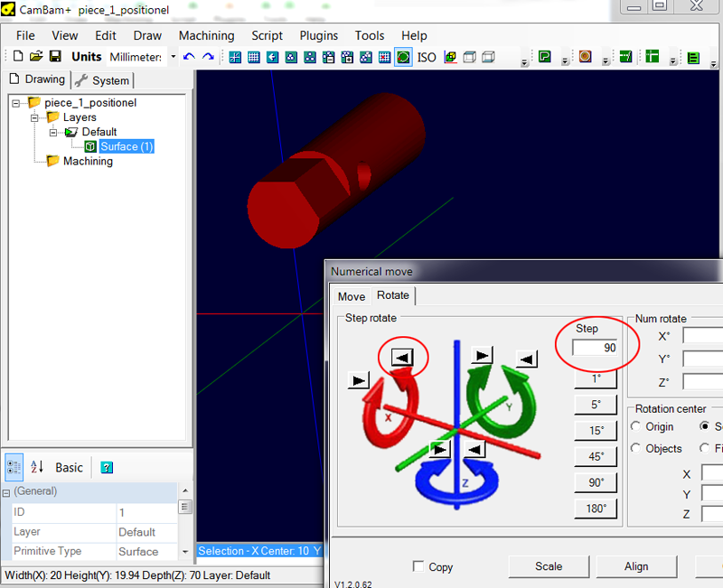Rotate around X with the right arrow
Image resolution: width=723 pixels, height=588 pixels.
coord(359,380)
